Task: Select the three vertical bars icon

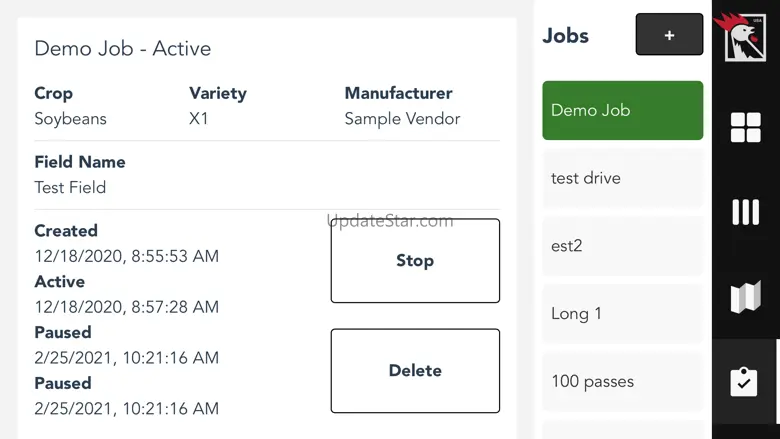Action: point(745,212)
